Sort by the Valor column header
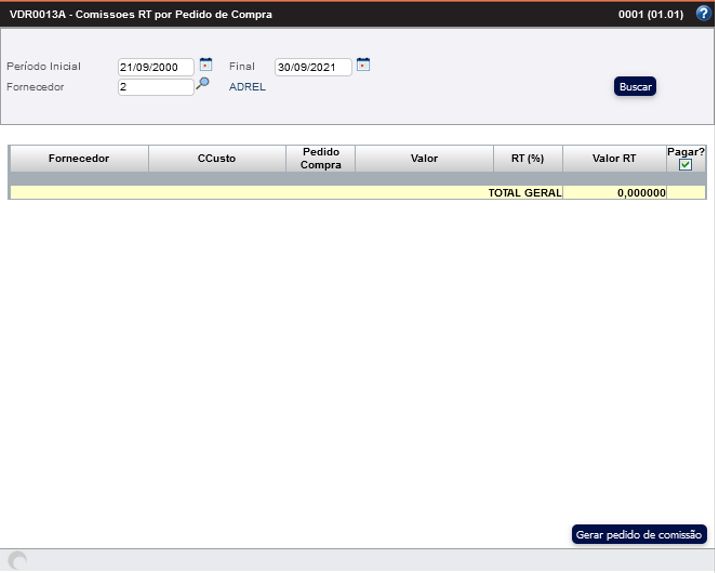This screenshot has width=715, height=573. click(x=424, y=158)
